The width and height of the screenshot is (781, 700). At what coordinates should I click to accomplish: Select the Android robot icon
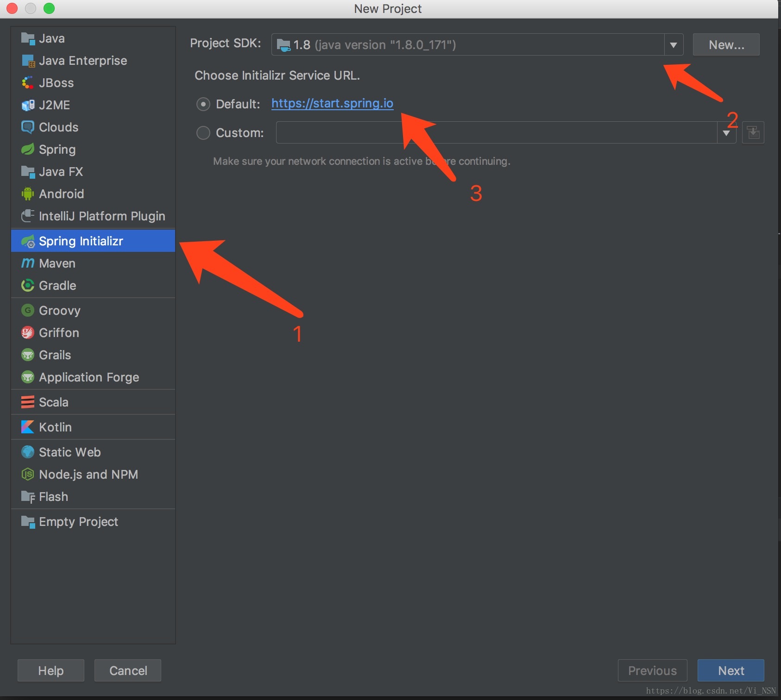(x=28, y=194)
